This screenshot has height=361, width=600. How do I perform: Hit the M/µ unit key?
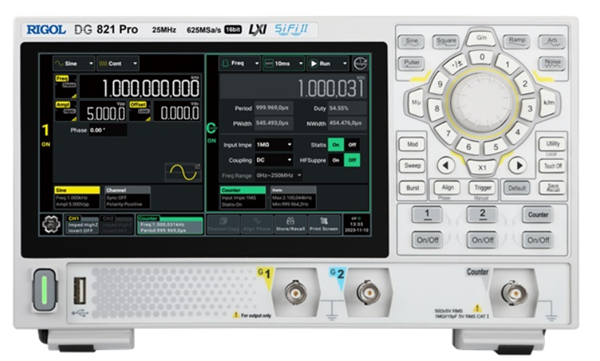pos(416,103)
